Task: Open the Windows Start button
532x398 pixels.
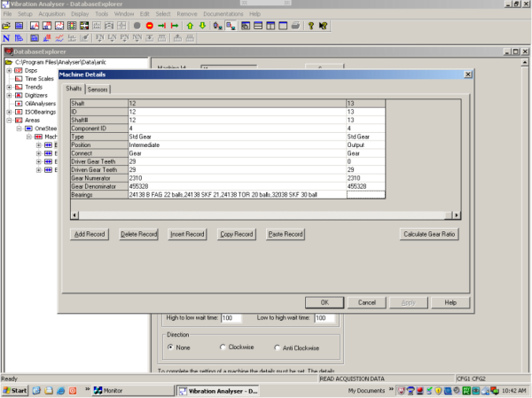Action: point(14,391)
